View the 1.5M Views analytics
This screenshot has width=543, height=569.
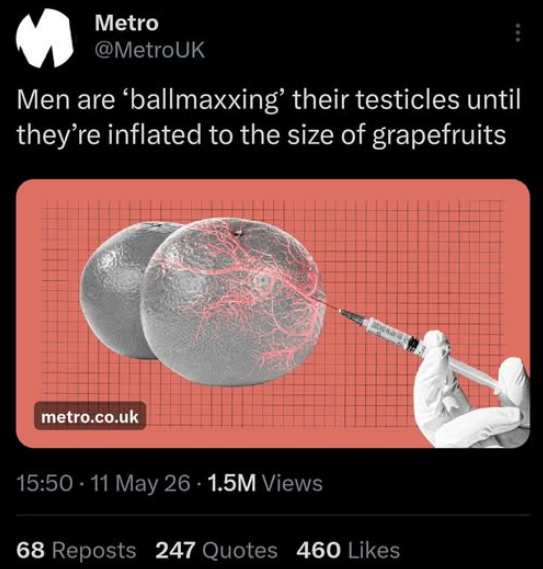tap(266, 484)
